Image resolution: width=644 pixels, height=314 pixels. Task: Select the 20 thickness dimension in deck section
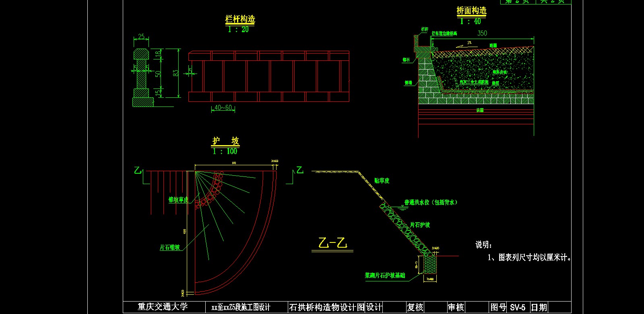(x=436, y=49)
